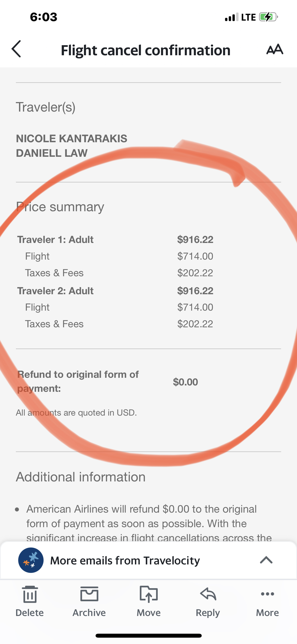Viewport: 297px width, 644px height.
Task: Tap the battery charging indicator
Action: coord(268,17)
